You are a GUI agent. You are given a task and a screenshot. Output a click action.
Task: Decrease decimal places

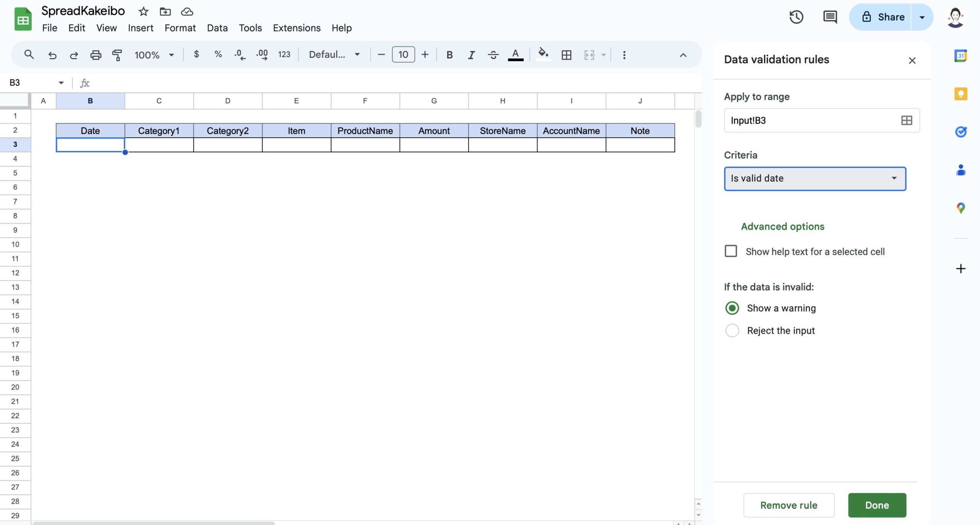(239, 54)
